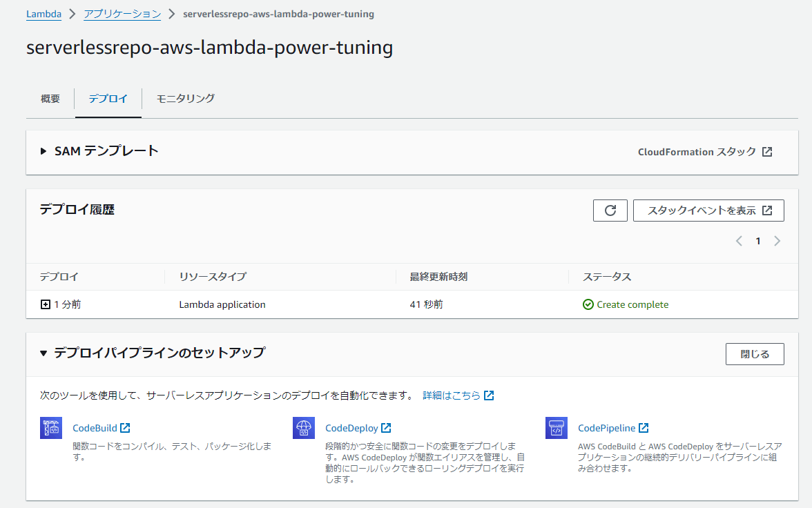Go to アプリケーション in breadcrumb
Image resolution: width=812 pixels, height=508 pixels.
122,14
